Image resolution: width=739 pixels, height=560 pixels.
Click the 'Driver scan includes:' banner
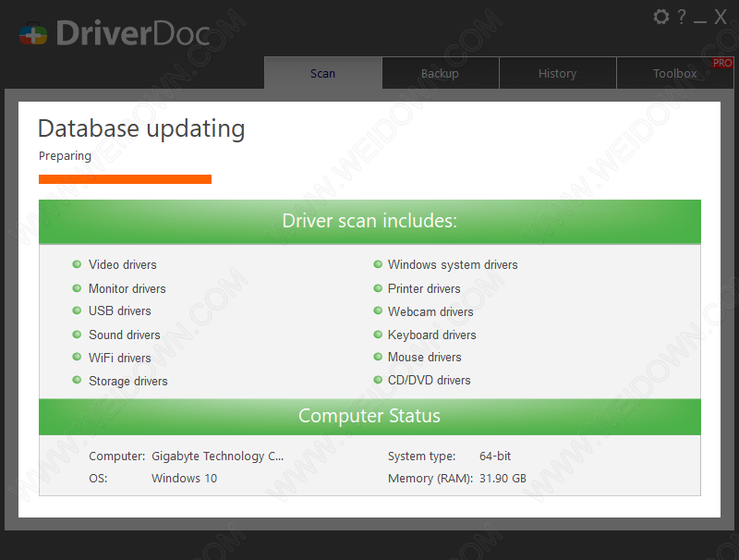click(369, 221)
